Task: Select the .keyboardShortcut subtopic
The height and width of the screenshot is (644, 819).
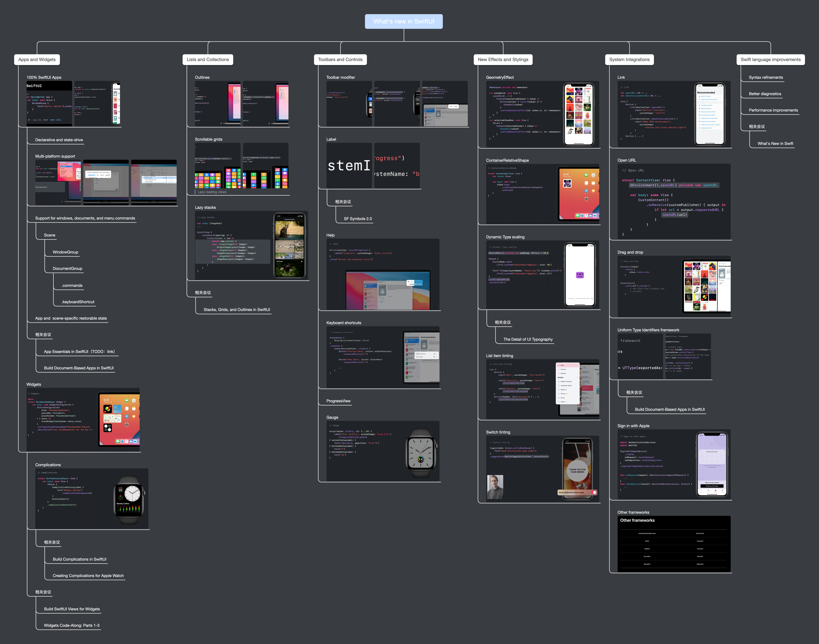Action: tap(78, 302)
